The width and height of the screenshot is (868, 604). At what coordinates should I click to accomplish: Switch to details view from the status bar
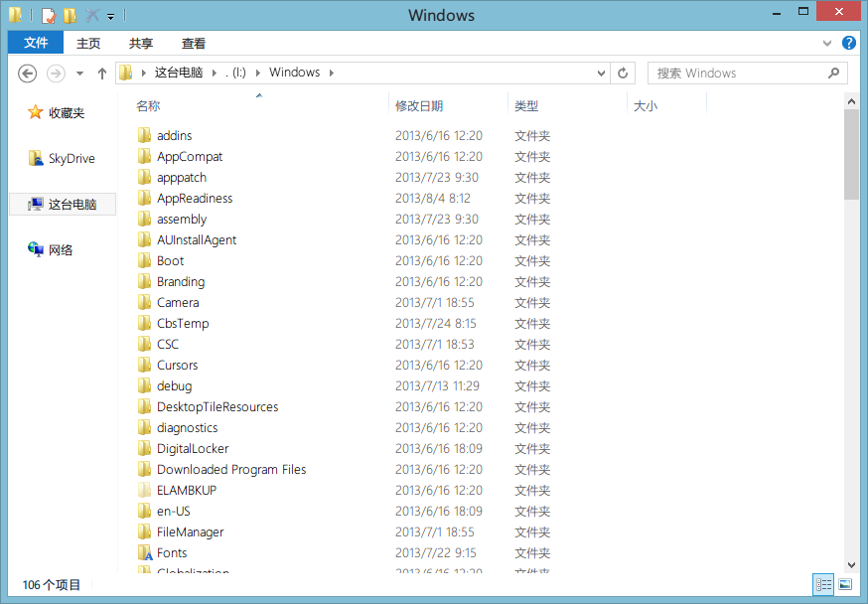pos(823,584)
